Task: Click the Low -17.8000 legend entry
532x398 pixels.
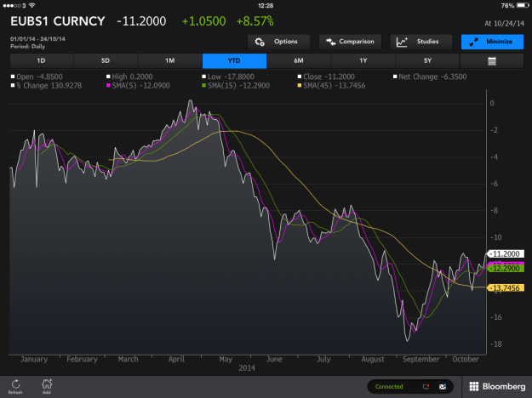Action: tap(228, 77)
